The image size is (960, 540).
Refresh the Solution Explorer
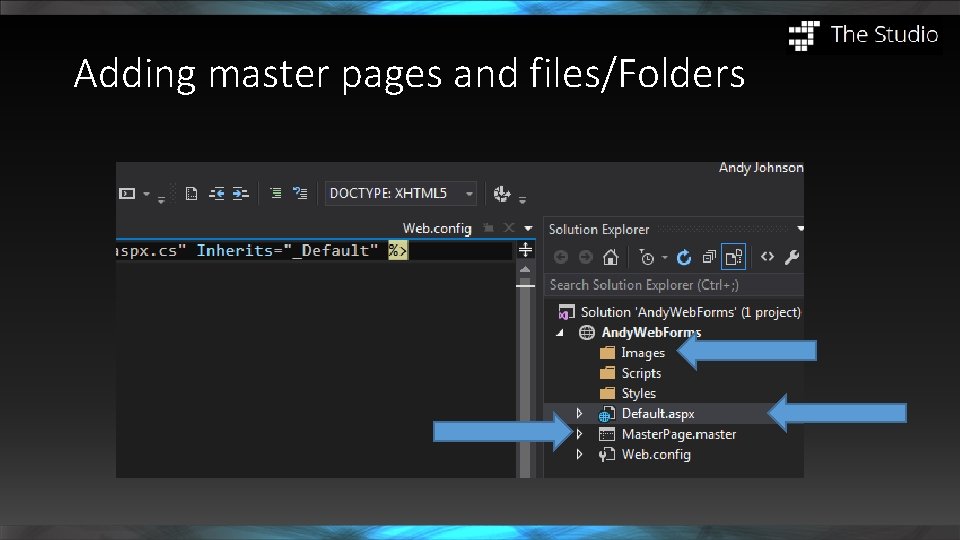(x=684, y=257)
